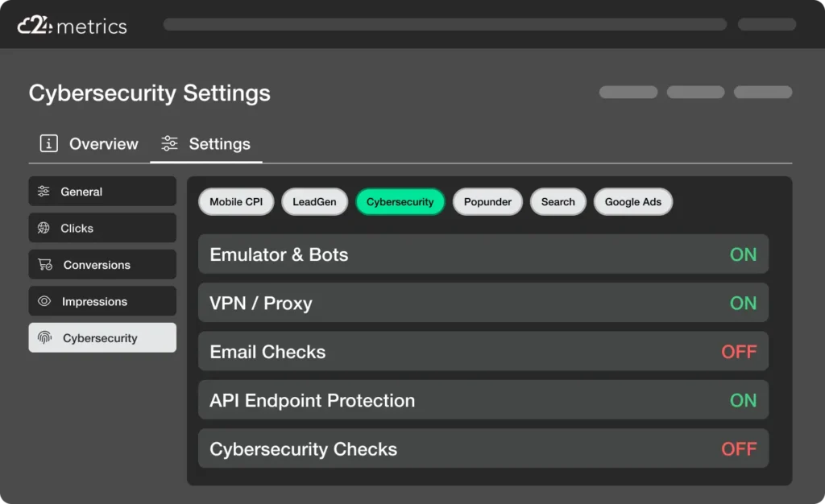The height and width of the screenshot is (504, 825).
Task: Click the Email Checks label
Action: (267, 352)
